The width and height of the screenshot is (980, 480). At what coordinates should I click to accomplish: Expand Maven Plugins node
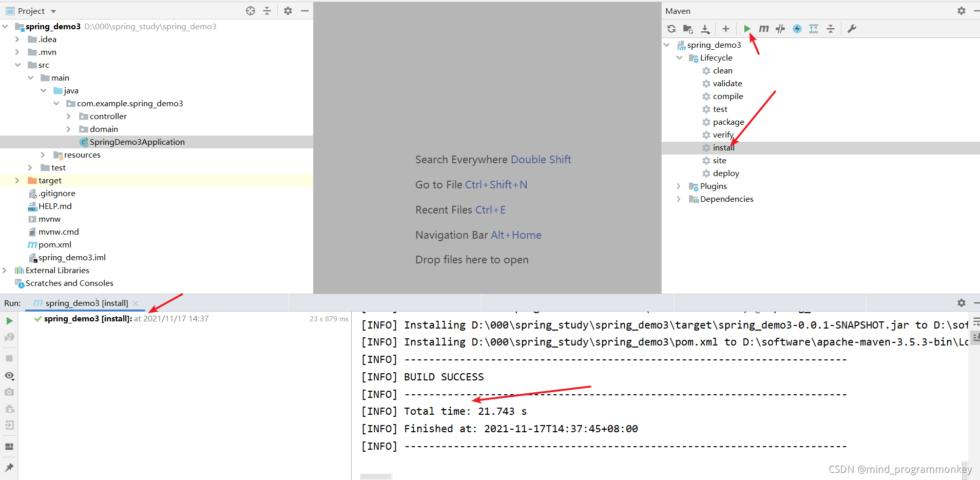tap(679, 186)
